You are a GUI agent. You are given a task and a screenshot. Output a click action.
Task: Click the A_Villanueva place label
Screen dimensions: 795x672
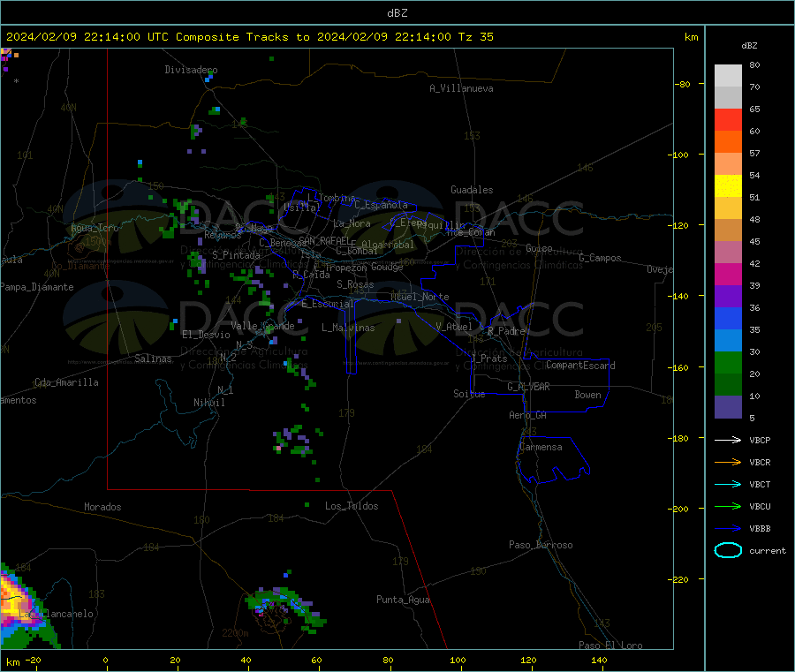coord(461,88)
